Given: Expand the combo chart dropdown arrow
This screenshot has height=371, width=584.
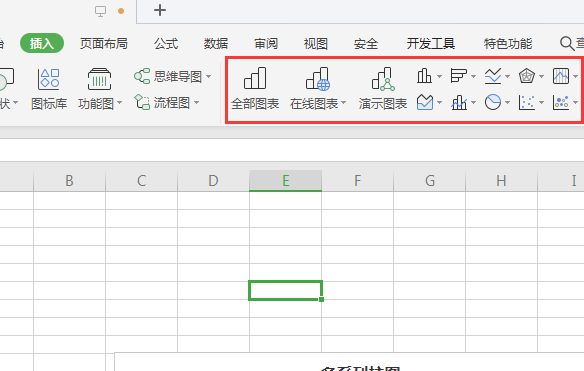Looking at the screenshot, I should pyautogui.click(x=473, y=102).
